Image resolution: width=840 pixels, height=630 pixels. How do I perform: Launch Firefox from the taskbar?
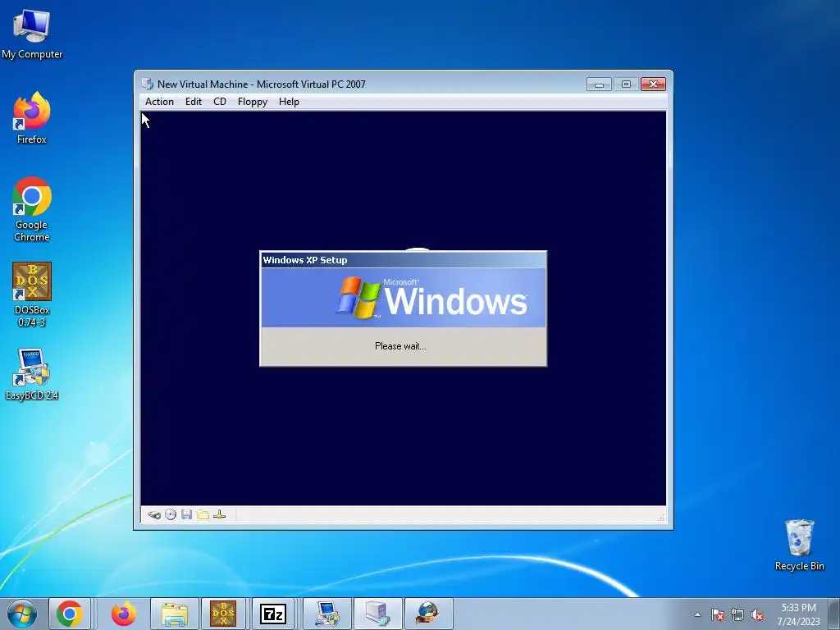coord(124,614)
